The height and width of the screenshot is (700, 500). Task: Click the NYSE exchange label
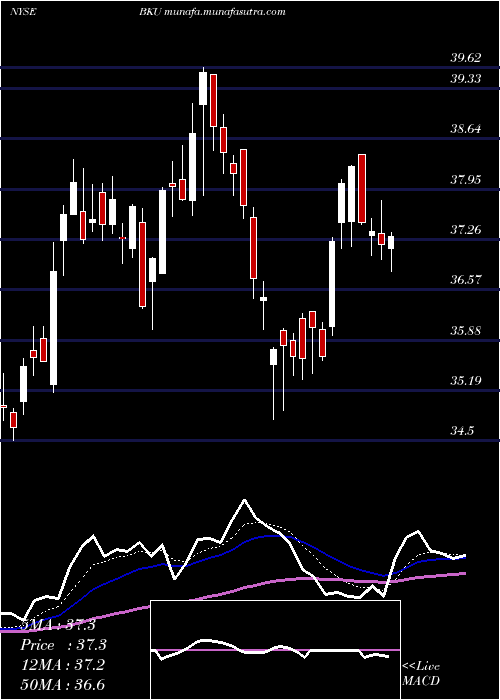(x=22, y=12)
